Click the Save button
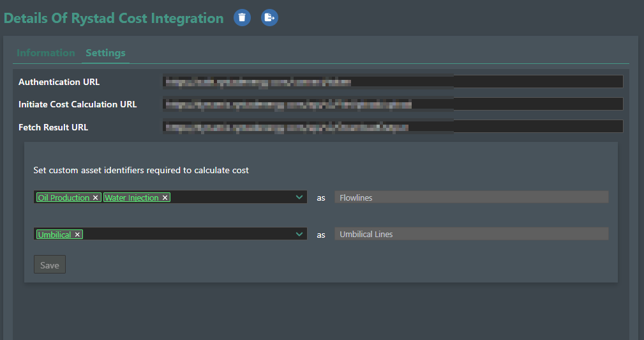644x340 pixels. pyautogui.click(x=50, y=265)
